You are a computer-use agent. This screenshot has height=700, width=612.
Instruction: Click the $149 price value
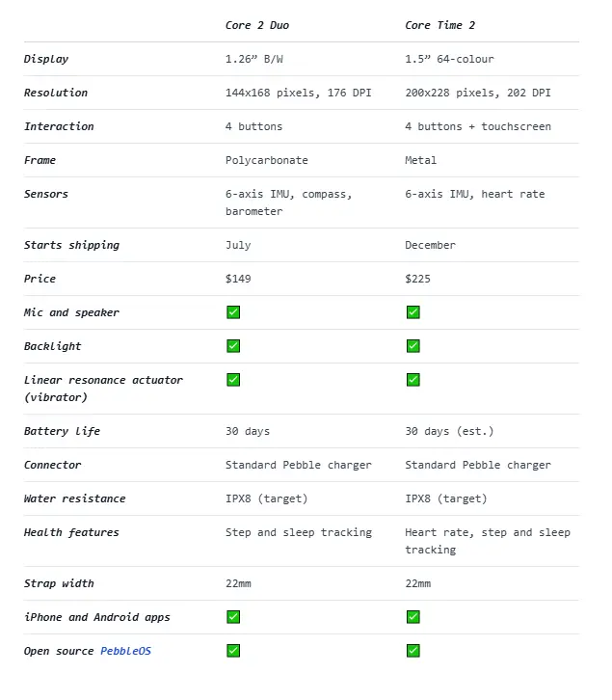(238, 279)
